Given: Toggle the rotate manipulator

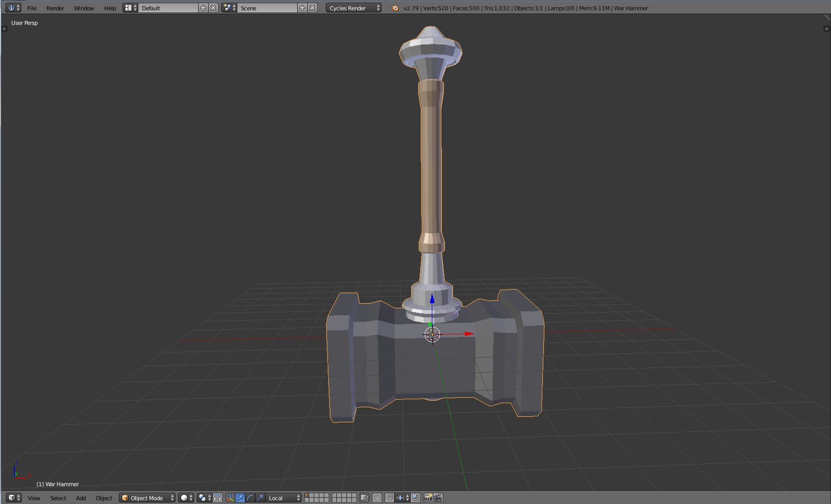Looking at the screenshot, I should [x=250, y=498].
